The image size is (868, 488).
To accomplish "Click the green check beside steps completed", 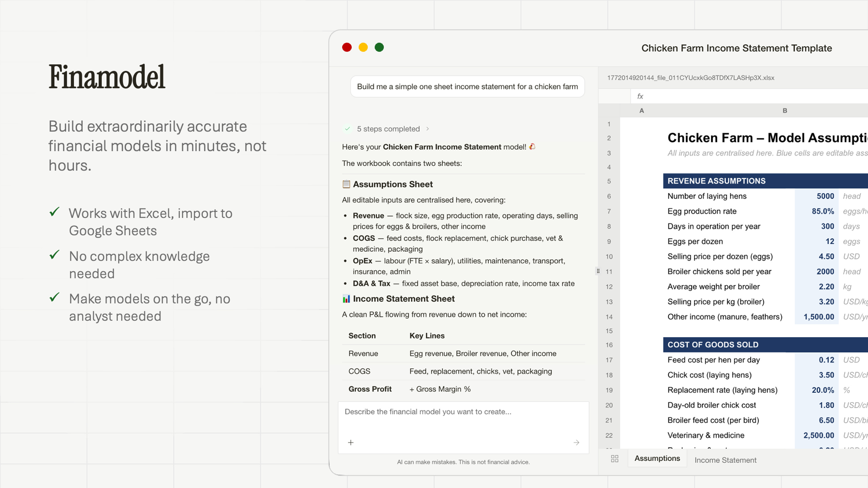I will [347, 129].
